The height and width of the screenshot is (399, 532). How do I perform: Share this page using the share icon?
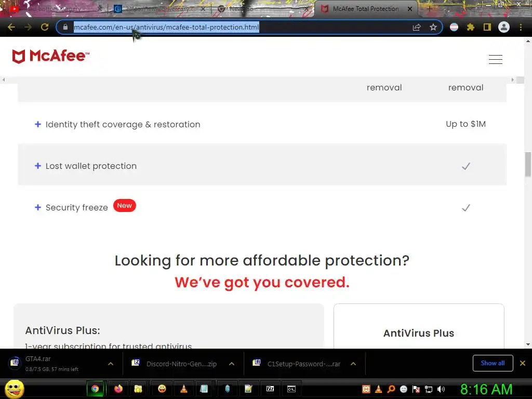pos(417,27)
